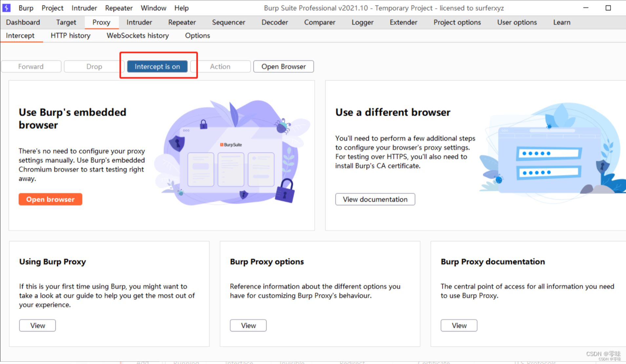Maximize the Burp Suite window
This screenshot has height=364, width=626.
click(x=608, y=8)
